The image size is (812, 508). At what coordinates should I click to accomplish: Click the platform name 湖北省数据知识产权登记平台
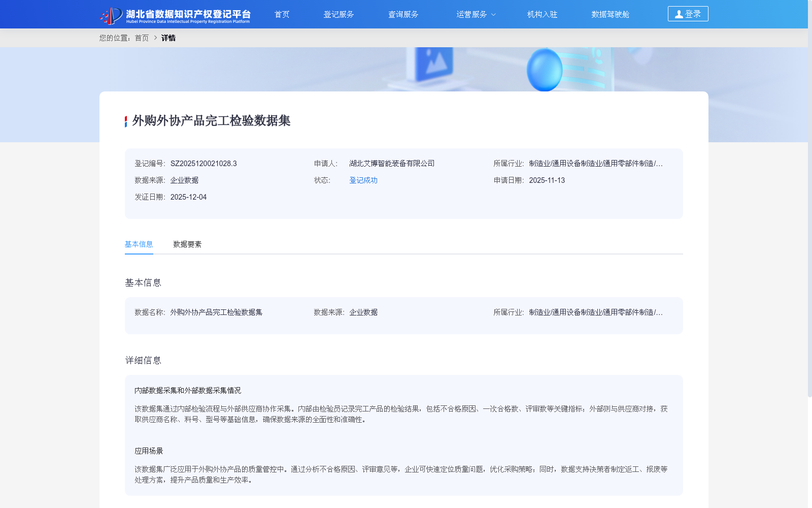tap(188, 14)
